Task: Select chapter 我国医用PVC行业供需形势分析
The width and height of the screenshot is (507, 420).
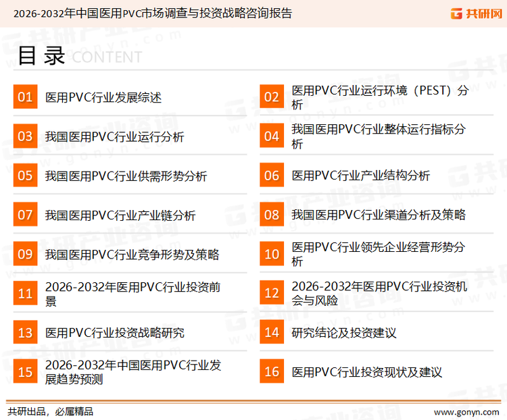Action: pyautogui.click(x=126, y=176)
